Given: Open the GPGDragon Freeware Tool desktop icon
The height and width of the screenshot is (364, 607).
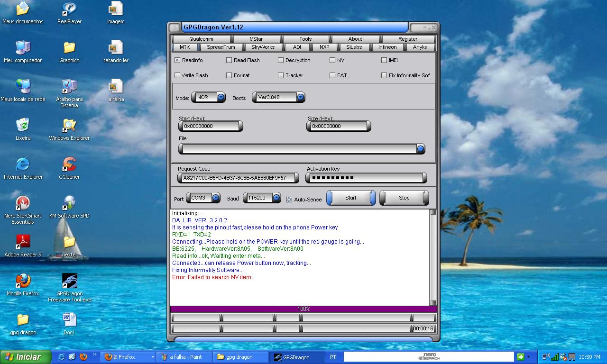Looking at the screenshot, I should (x=70, y=282).
